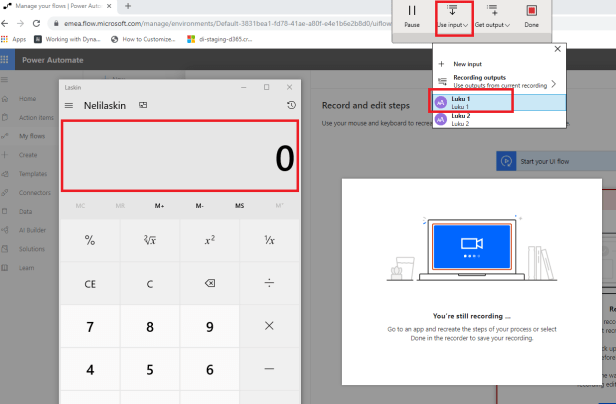Choose the Luku 2 input

click(x=499, y=119)
